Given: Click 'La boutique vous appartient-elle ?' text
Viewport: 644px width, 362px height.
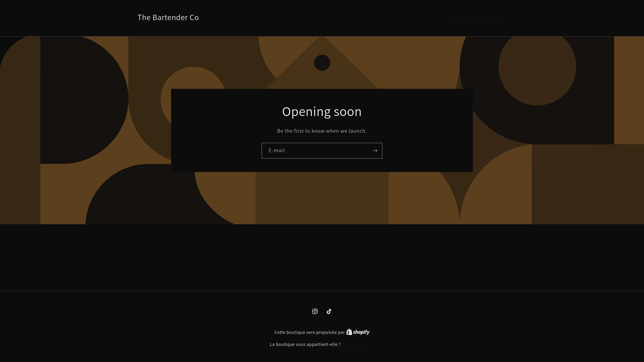Looking at the screenshot, I should [x=305, y=345].
